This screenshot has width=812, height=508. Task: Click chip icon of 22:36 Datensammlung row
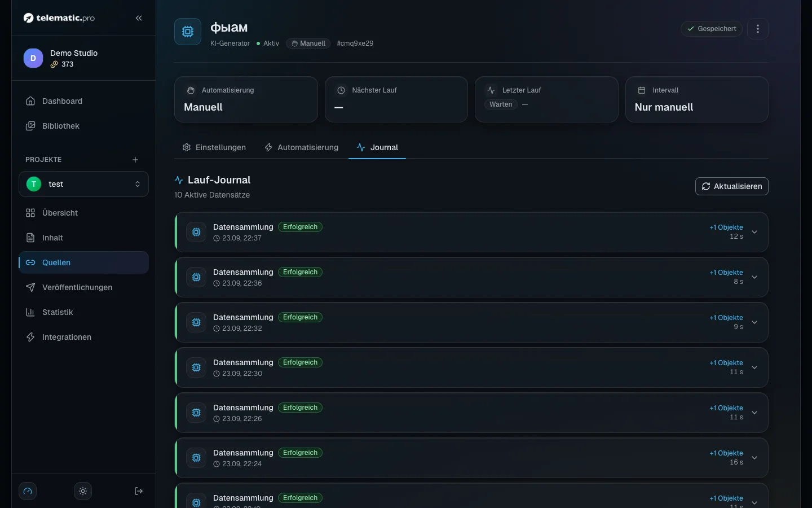[196, 277]
